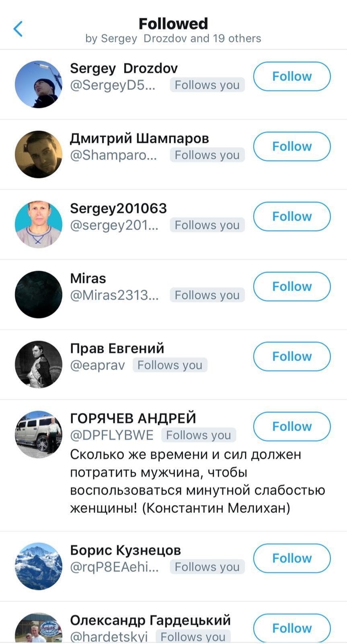Follow Дмитрий Шампаров
Screen dimensions: 347x644
pos(292,147)
